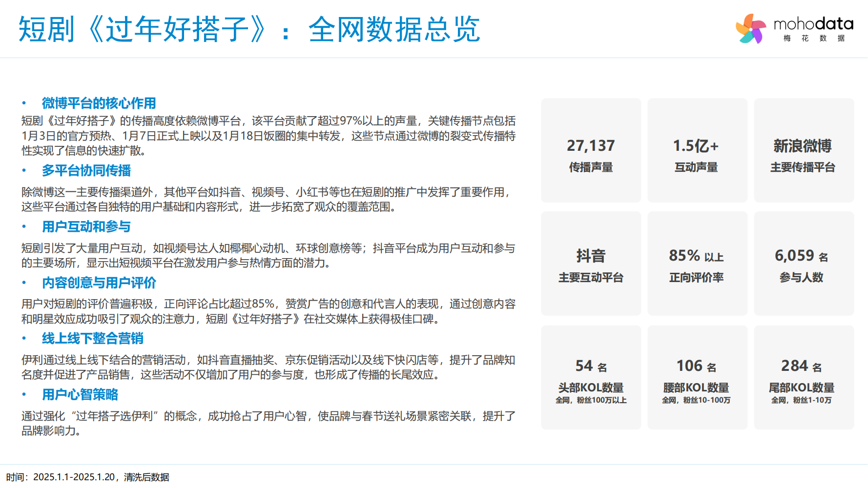Click the 54 名 value

pyautogui.click(x=591, y=366)
